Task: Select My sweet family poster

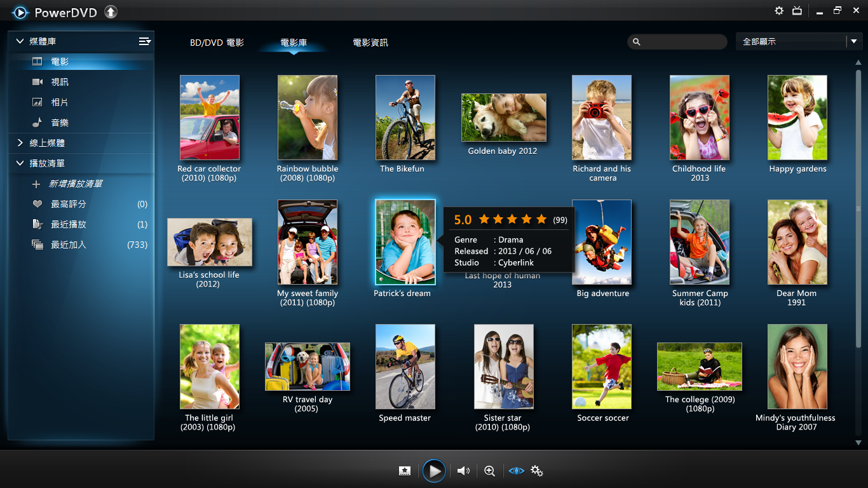Action: 308,242
